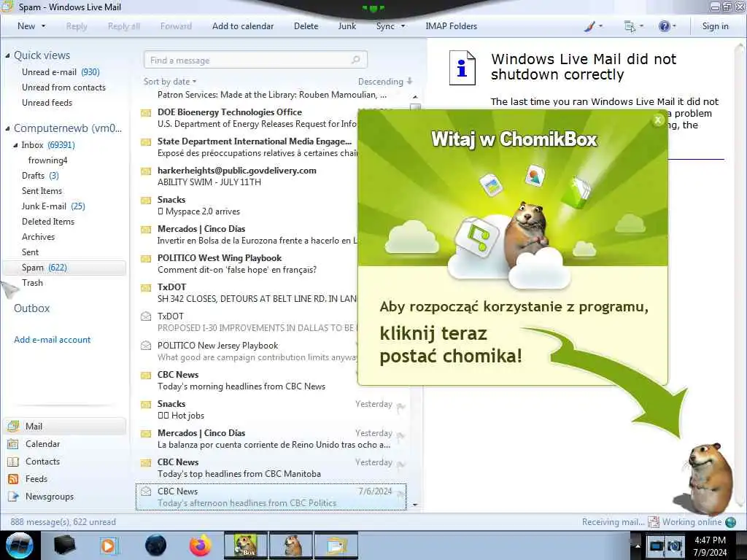Open the Trash folder
The height and width of the screenshot is (560, 747).
(x=32, y=282)
